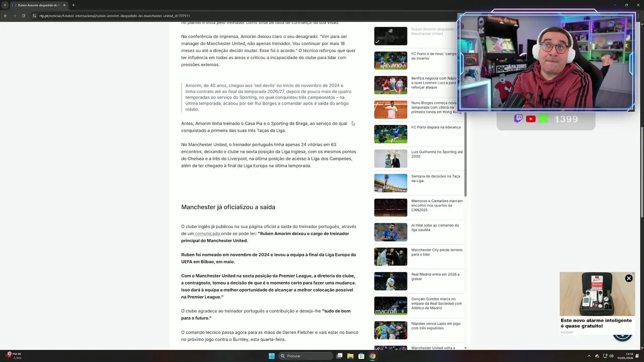Open FC Porto dispara na liderança thumbnail
The width and height of the screenshot is (644, 362).
click(390, 134)
